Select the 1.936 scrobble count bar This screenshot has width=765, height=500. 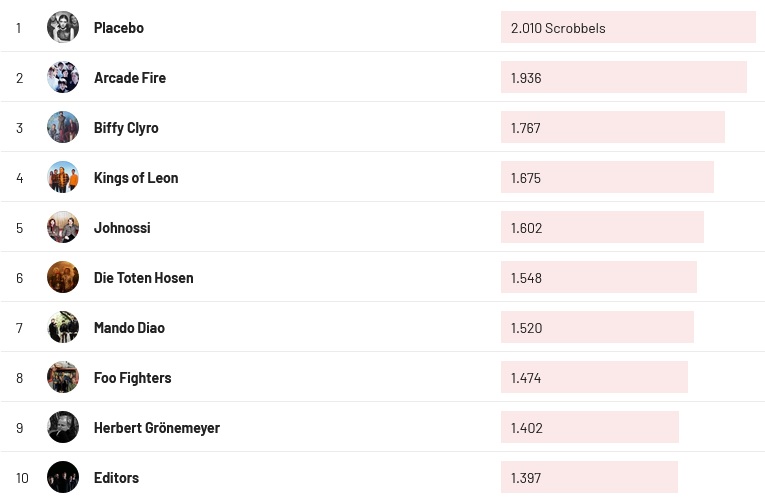point(623,78)
